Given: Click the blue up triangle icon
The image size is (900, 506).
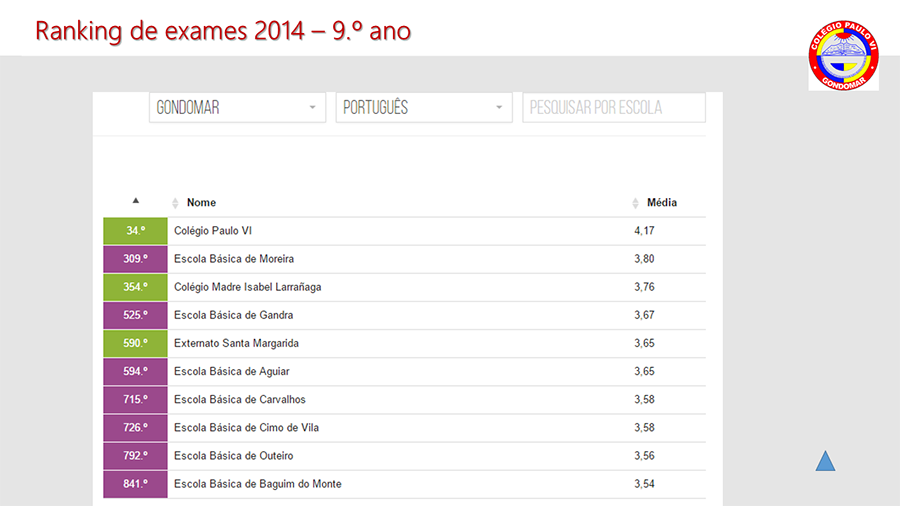Looking at the screenshot, I should pyautogui.click(x=825, y=461).
